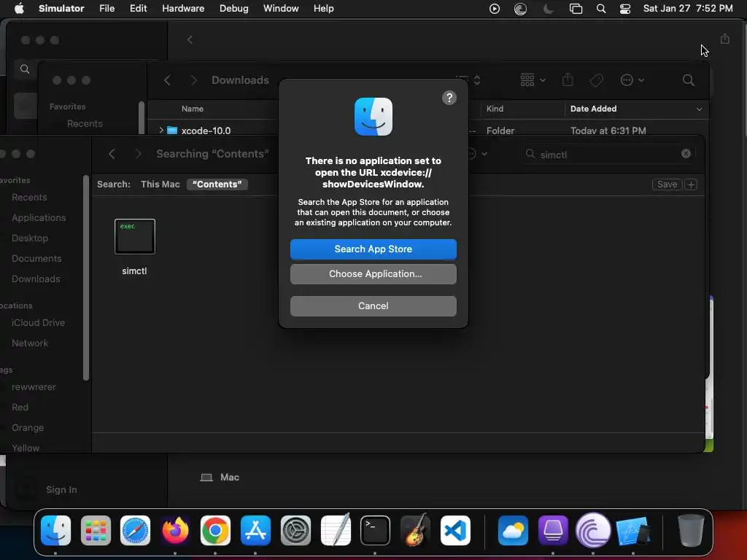Image resolution: width=747 pixels, height=560 pixels.
Task: Save the current search
Action: [x=667, y=184]
